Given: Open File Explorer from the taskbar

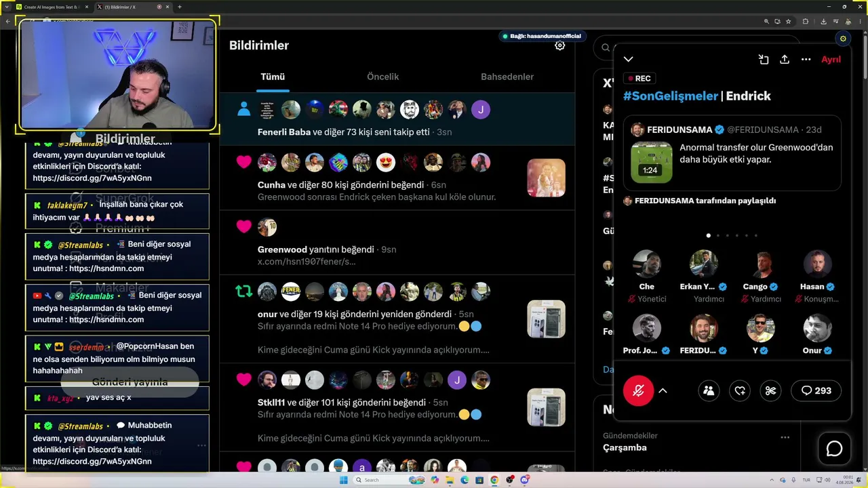Looking at the screenshot, I should (450, 480).
